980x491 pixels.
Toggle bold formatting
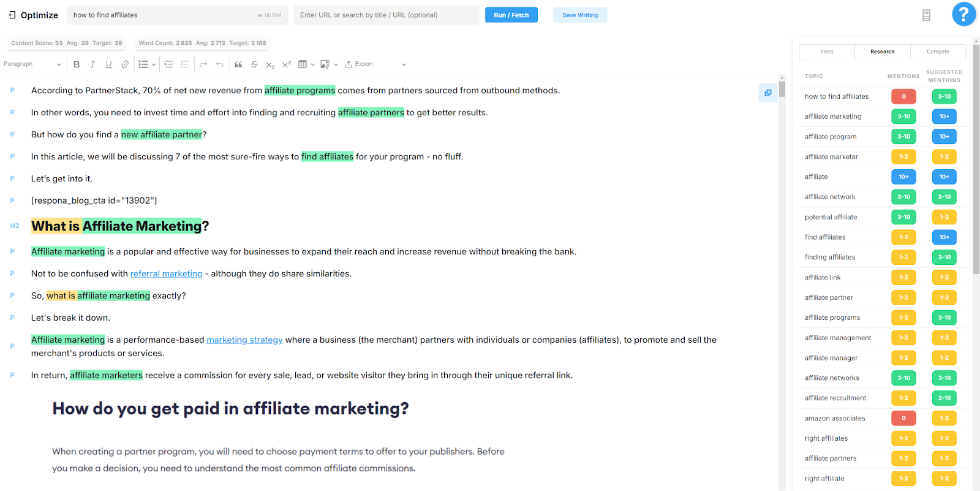[x=77, y=64]
